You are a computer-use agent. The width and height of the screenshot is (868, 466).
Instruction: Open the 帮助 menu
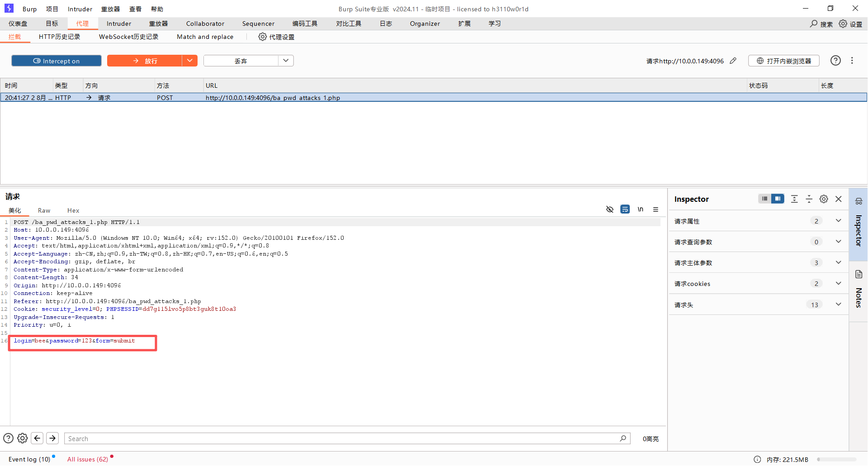pos(157,9)
